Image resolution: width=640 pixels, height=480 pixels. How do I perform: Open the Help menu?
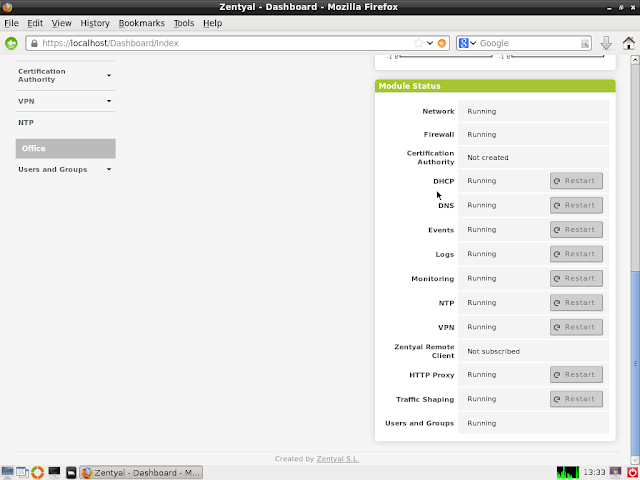click(x=213, y=23)
